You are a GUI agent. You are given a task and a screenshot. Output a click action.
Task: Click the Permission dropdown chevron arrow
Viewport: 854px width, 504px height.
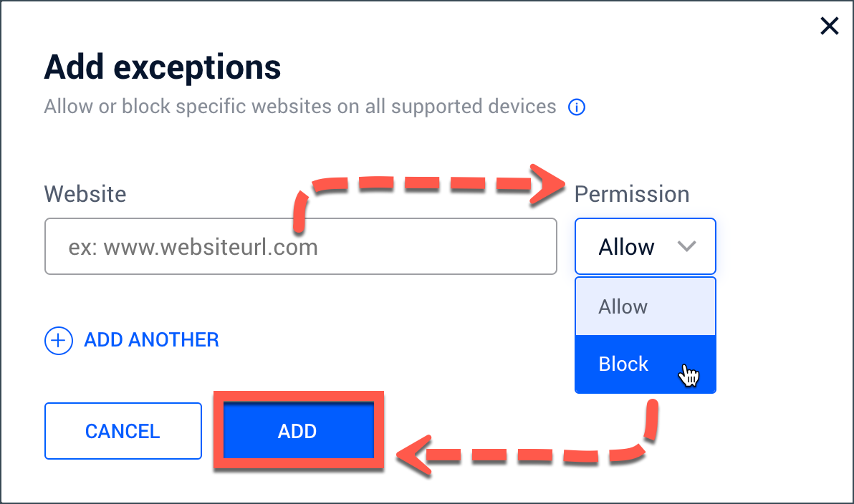[686, 246]
